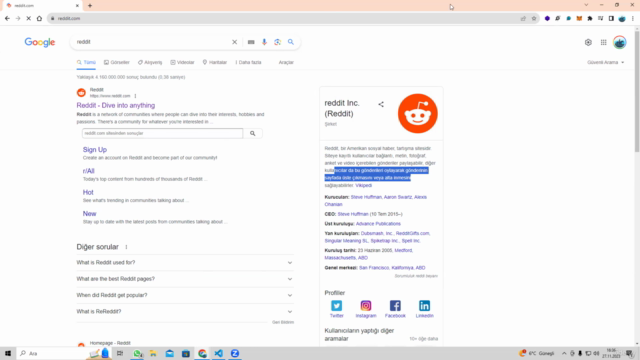Screen dimensions: 640x360
Task: Click the Reddit logo in knowledge panel
Action: tap(418, 113)
